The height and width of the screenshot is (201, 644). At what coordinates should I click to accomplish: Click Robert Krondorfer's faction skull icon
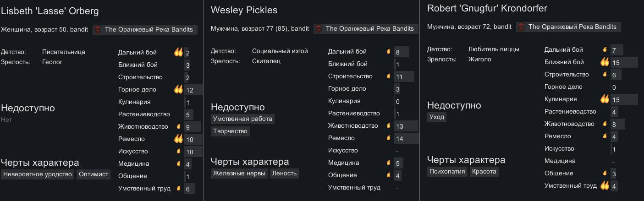point(521,27)
